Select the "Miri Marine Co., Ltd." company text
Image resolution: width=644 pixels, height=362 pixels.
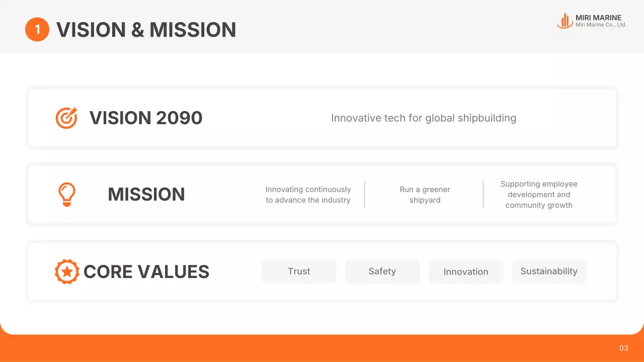click(601, 25)
